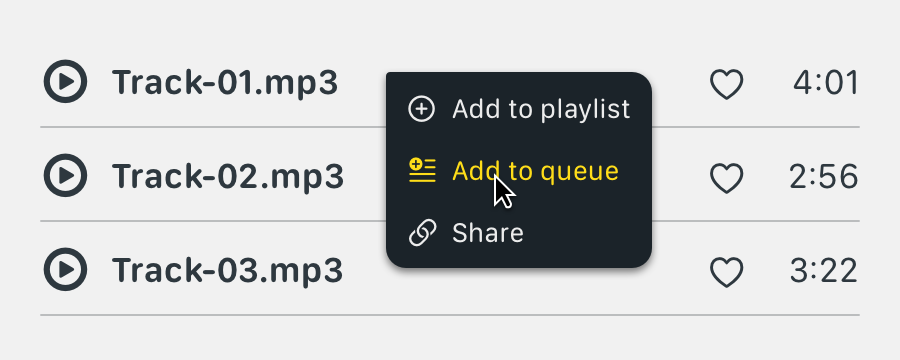The height and width of the screenshot is (360, 900).
Task: Like Track-01 with the heart icon
Action: 727,84
